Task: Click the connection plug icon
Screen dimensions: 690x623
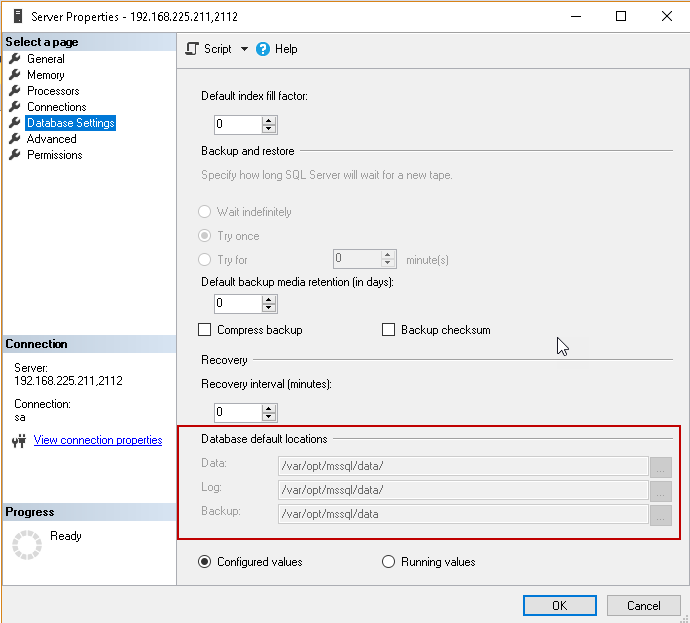Action: (x=19, y=441)
